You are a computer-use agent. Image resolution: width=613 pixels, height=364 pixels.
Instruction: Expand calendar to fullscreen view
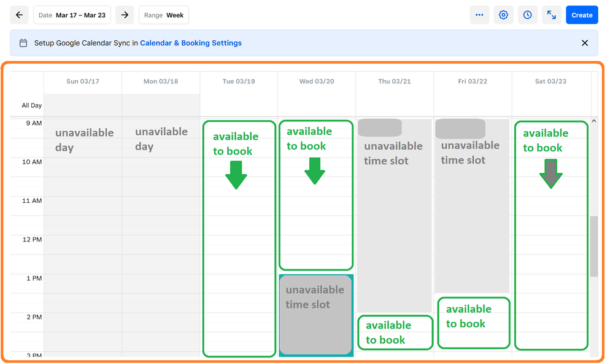point(551,15)
